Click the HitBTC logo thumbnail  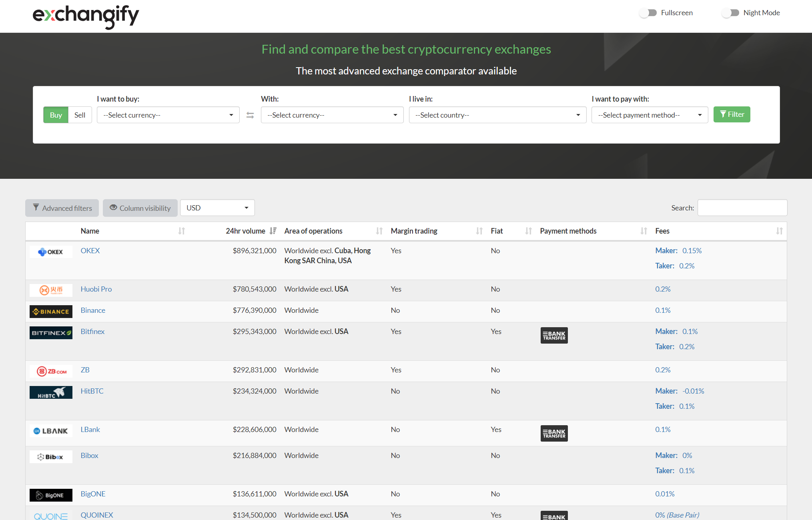51,392
